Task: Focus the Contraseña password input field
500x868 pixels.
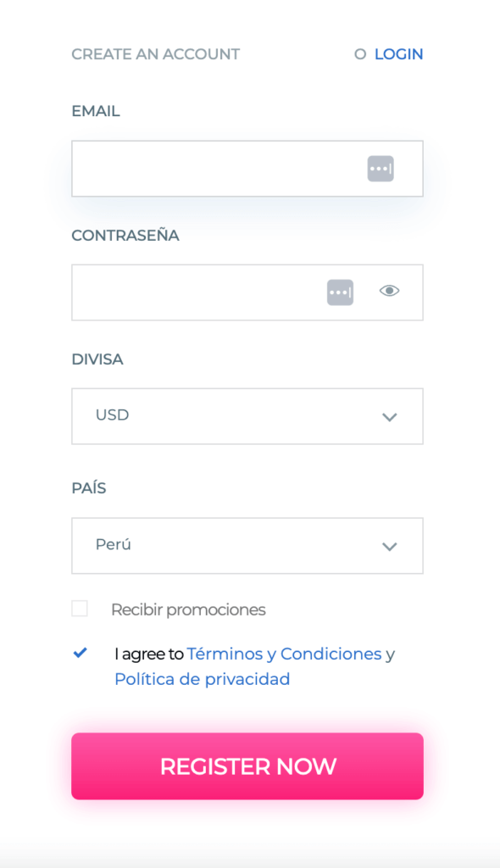Action: [247, 292]
